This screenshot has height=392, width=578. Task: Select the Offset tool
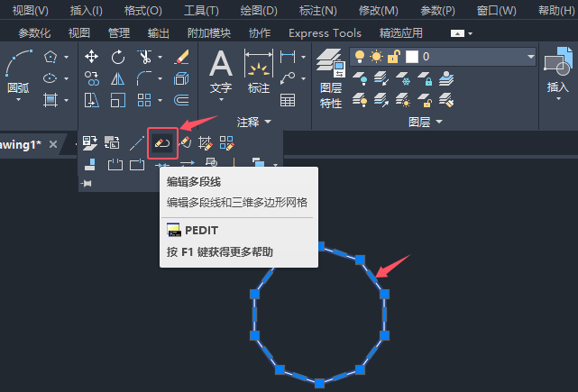coord(181,100)
